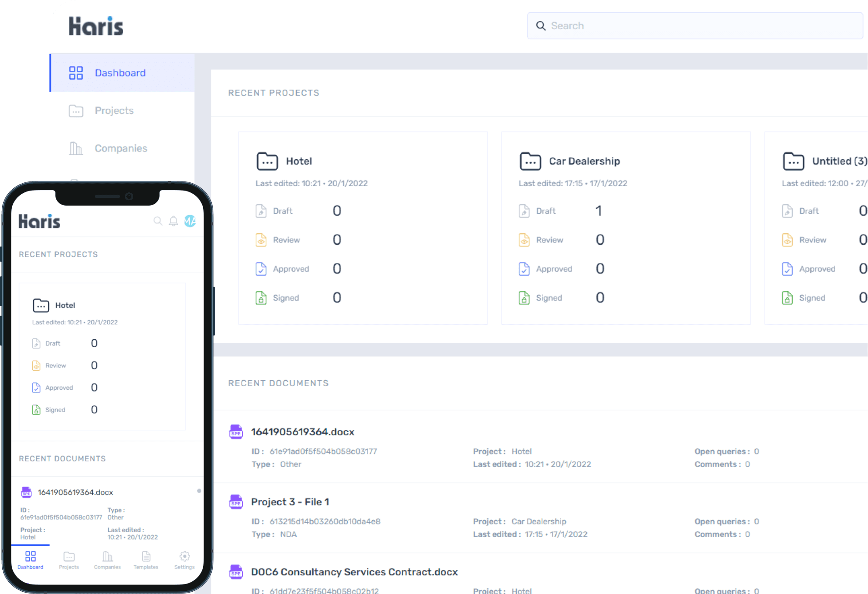The image size is (868, 594).
Task: Click the Review icon in desktop Hotel card
Action: [261, 240]
